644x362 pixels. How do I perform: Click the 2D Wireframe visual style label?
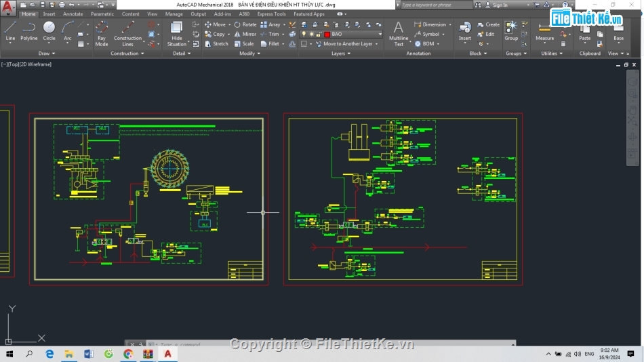pyautogui.click(x=36, y=64)
